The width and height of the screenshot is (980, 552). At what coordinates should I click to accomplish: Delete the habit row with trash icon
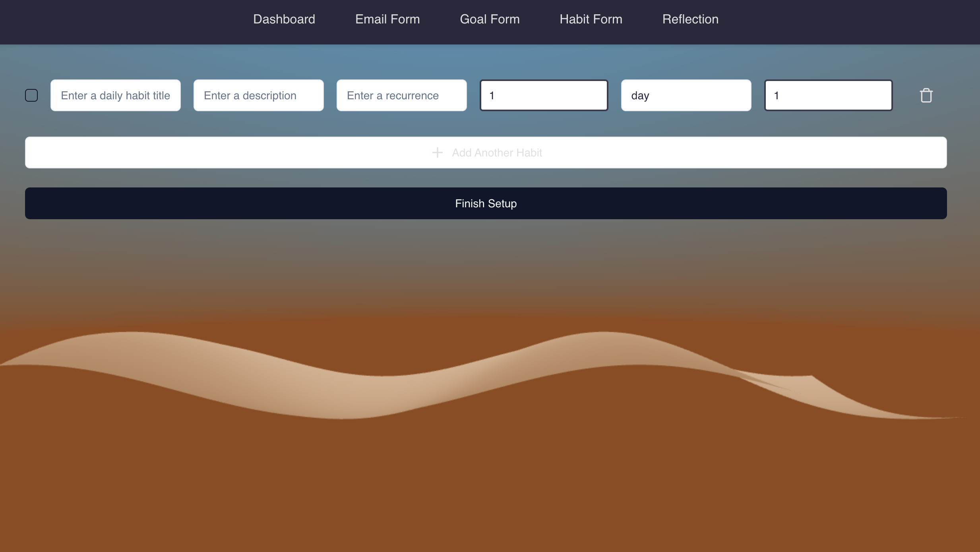click(926, 95)
